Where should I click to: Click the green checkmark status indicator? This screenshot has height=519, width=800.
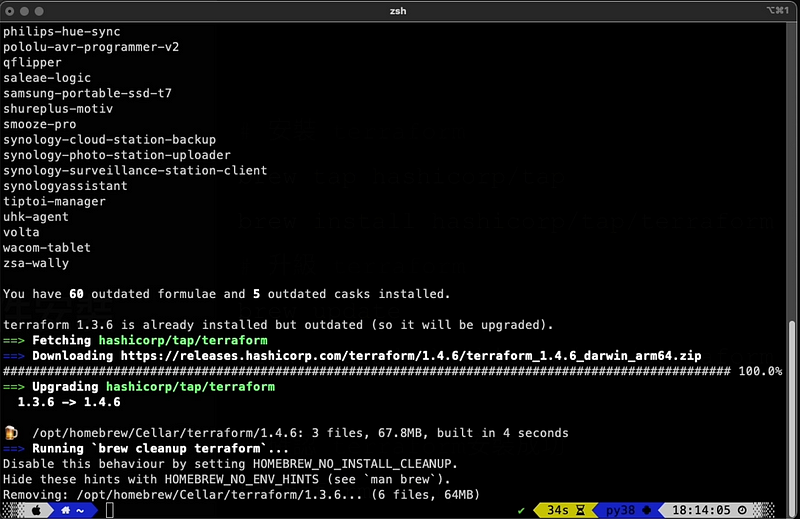click(x=521, y=510)
